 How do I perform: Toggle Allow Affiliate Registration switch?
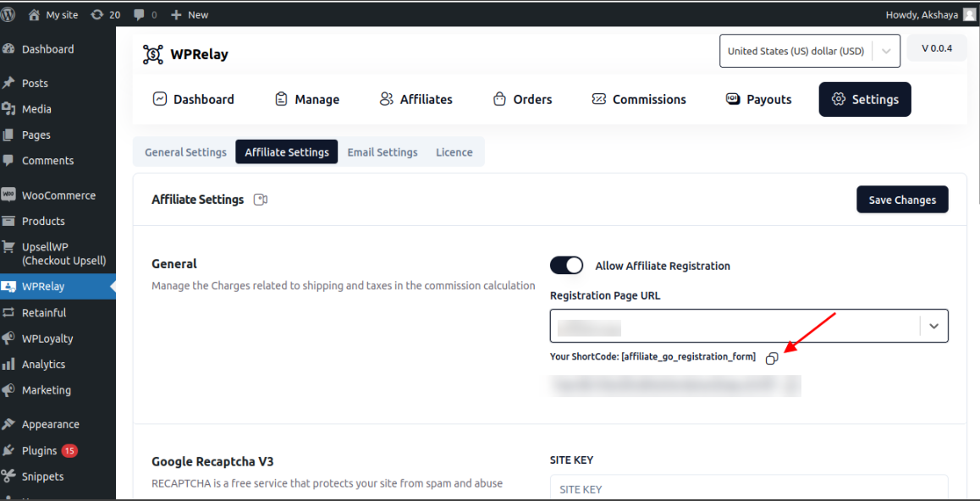[566, 266]
